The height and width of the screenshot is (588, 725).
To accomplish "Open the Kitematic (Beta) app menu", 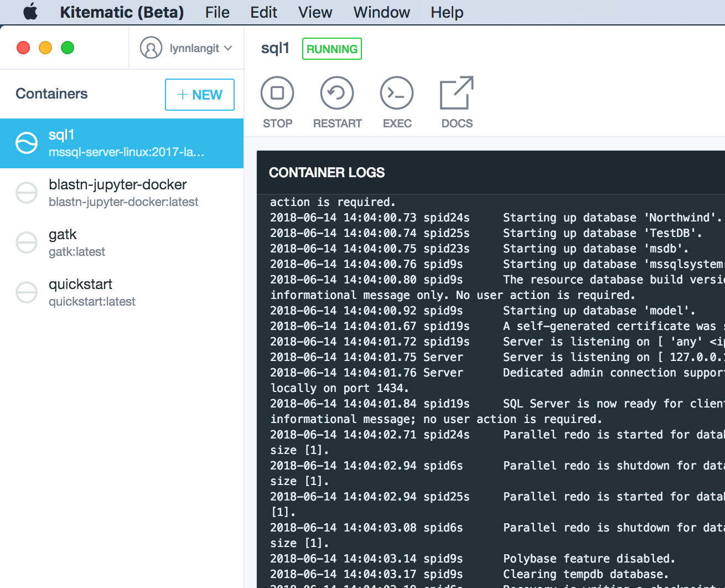I will click(122, 12).
